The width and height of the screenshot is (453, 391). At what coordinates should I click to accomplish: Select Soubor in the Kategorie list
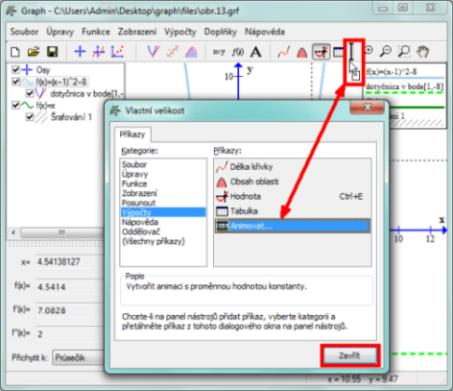pyautogui.click(x=134, y=164)
